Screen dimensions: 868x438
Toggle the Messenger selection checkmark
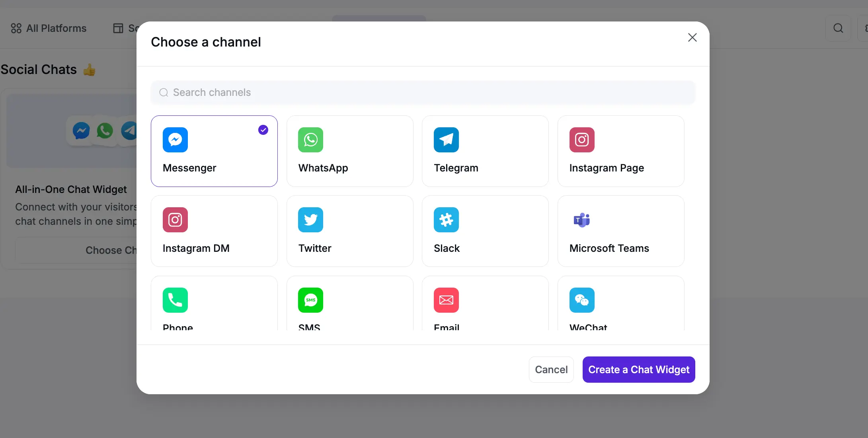[263, 130]
